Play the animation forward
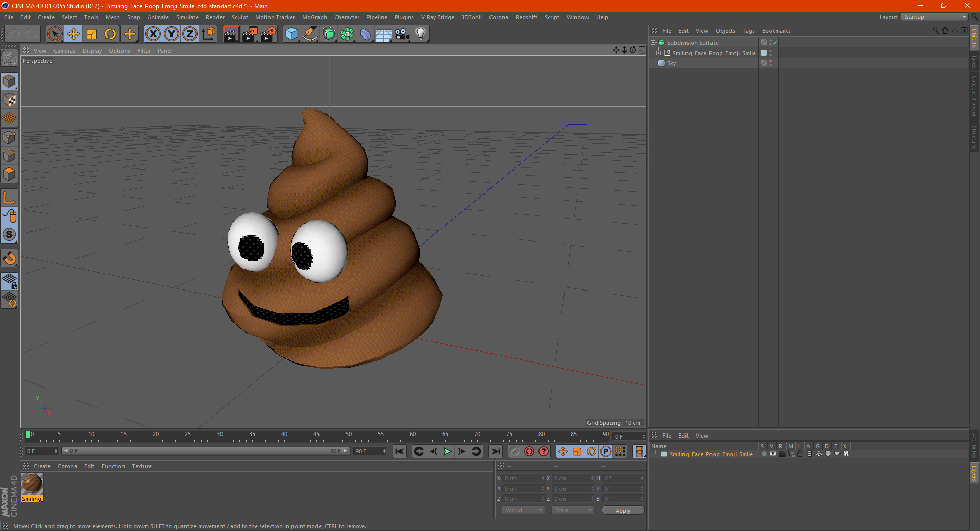 [x=447, y=451]
